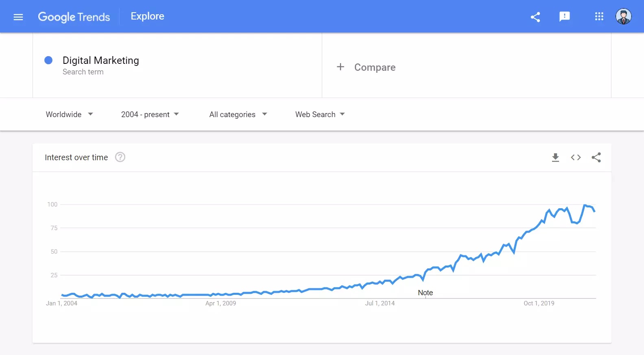Viewport: 644px width, 355px height.
Task: Download the interest over time CSV
Action: point(555,157)
